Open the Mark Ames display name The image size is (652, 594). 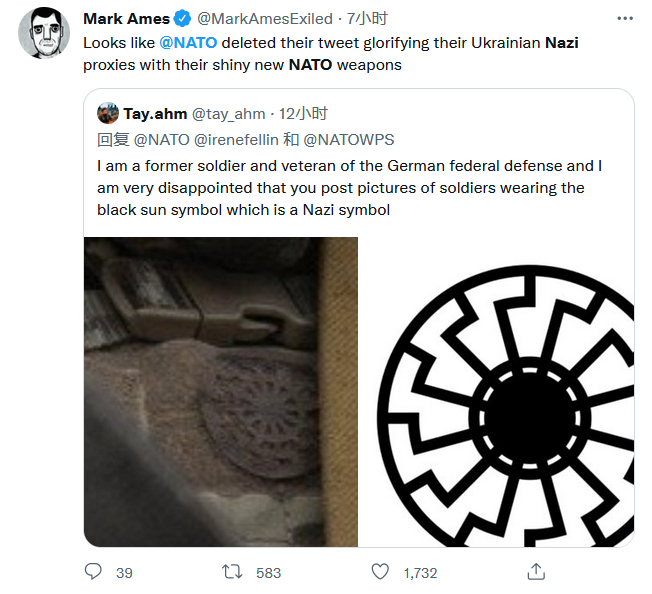(x=126, y=19)
